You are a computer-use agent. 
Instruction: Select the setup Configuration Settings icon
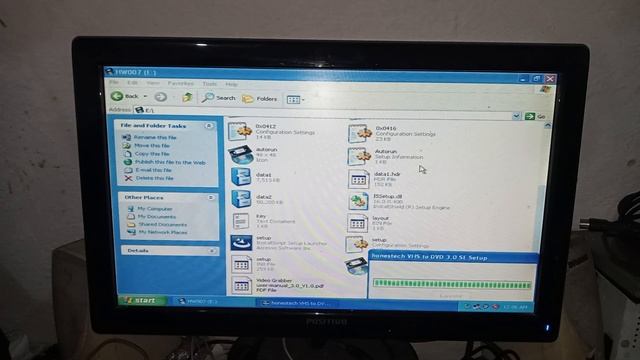(x=356, y=244)
